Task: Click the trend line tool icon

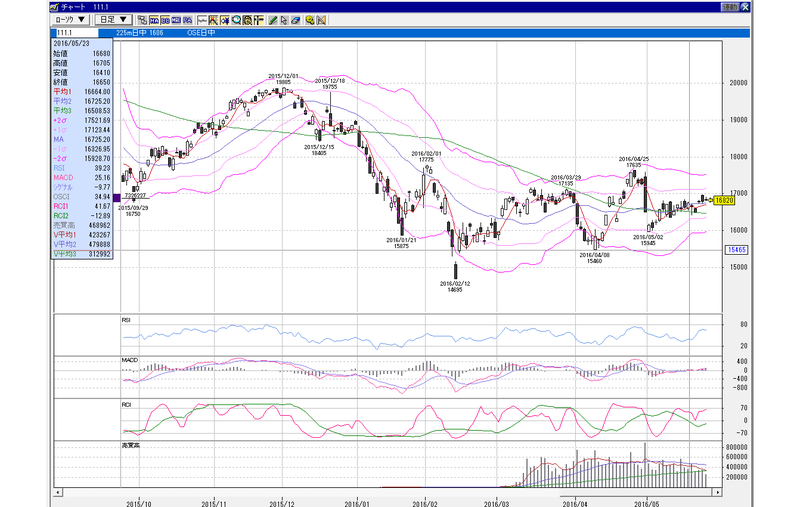Action: pos(202,20)
